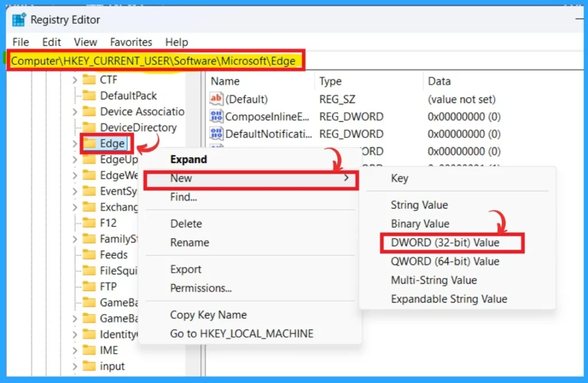
Task: Click the Edge folder icon
Action: tap(89, 144)
